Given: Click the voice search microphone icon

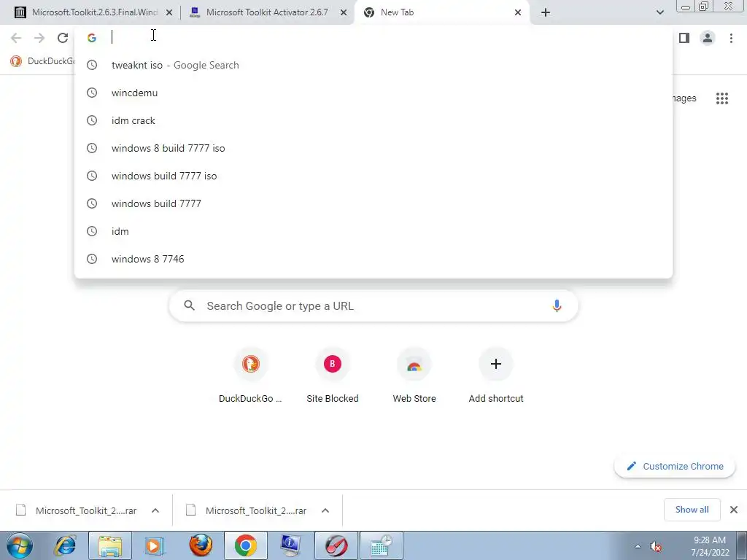Looking at the screenshot, I should 557,306.
